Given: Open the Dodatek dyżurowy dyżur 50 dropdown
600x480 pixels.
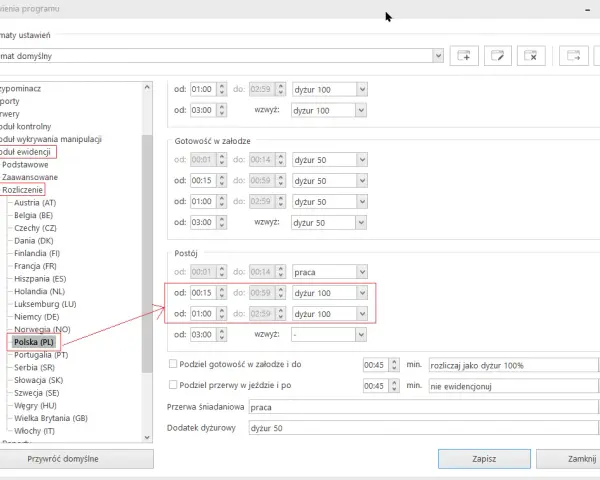Looking at the screenshot, I should (x=424, y=428).
